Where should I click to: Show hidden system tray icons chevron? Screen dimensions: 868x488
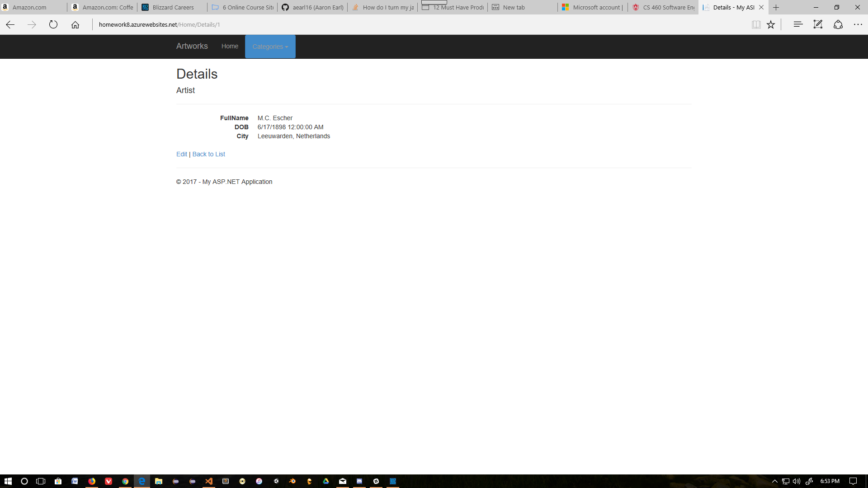click(x=774, y=481)
